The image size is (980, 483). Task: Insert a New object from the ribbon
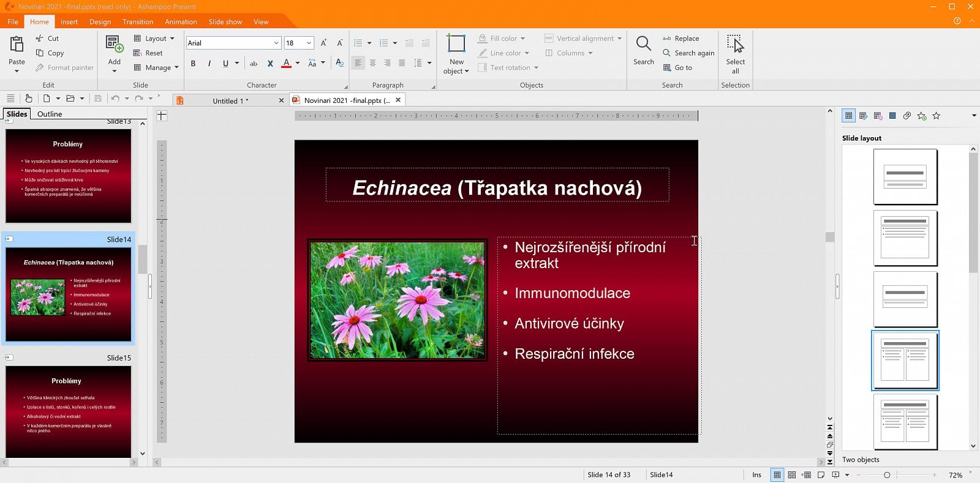456,54
